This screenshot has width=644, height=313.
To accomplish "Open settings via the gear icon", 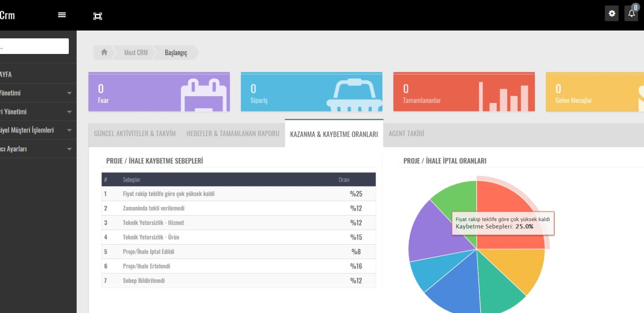I will [611, 14].
